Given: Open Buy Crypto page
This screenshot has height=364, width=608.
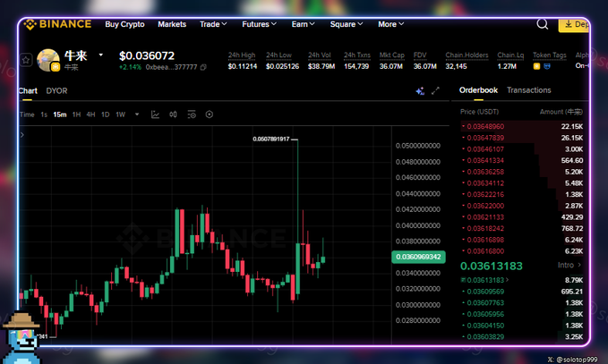Looking at the screenshot, I should [x=124, y=24].
